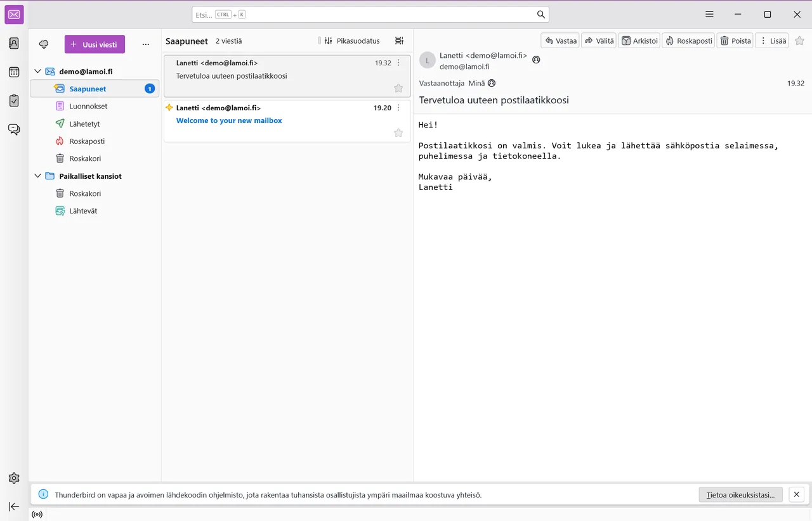Image resolution: width=812 pixels, height=521 pixels.
Task: Collapse the Paikalliset kansiot folder group
Action: (37, 176)
